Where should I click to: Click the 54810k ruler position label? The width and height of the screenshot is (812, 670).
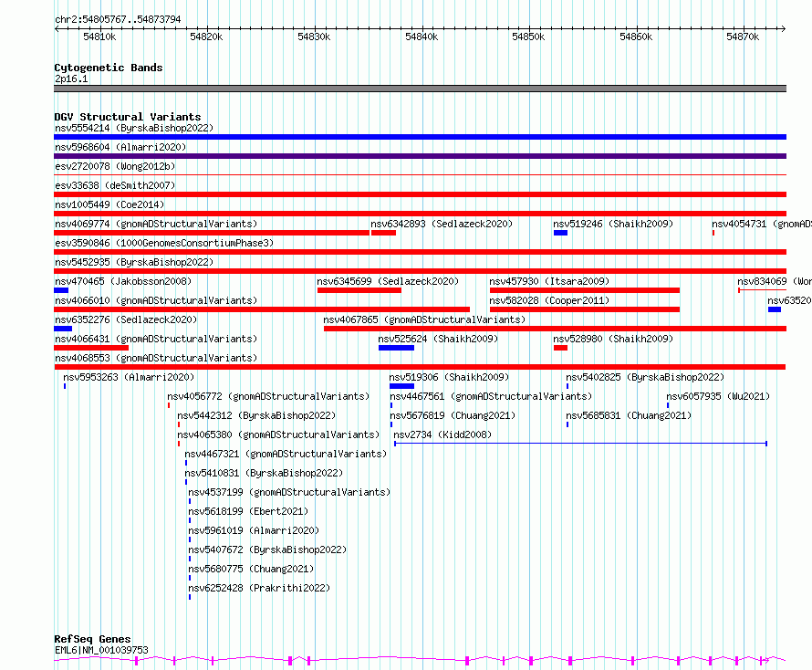99,37
